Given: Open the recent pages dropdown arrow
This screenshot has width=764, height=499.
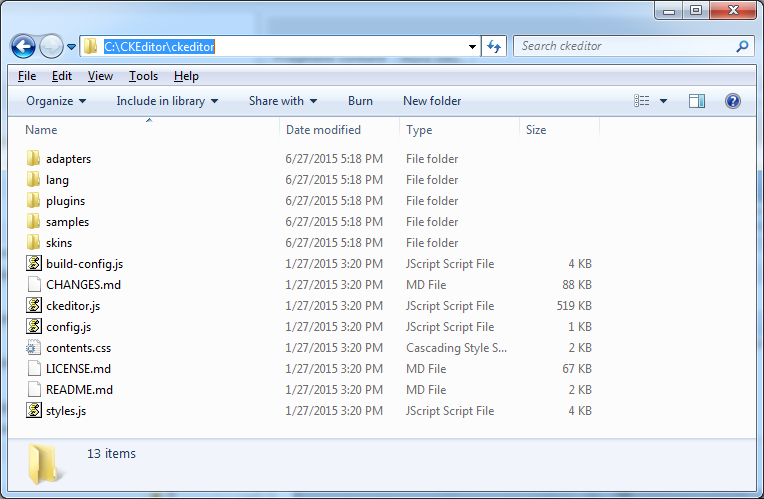Looking at the screenshot, I should click(x=72, y=47).
